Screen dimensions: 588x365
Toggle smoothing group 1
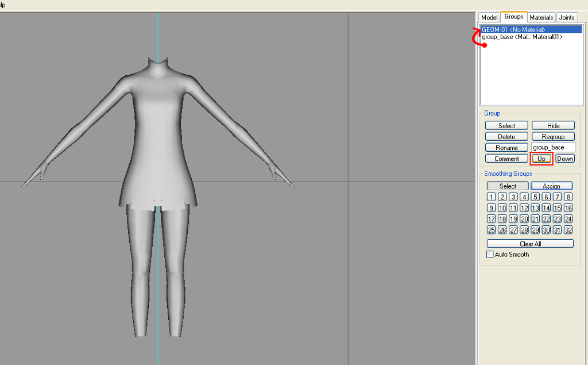492,197
